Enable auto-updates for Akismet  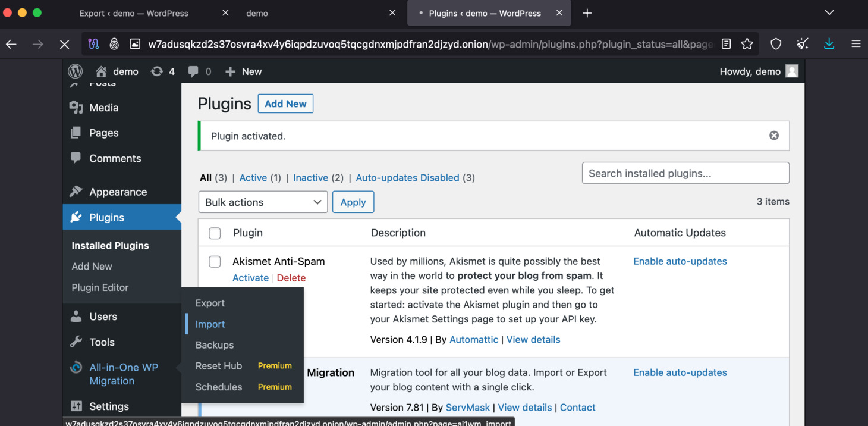pyautogui.click(x=680, y=261)
